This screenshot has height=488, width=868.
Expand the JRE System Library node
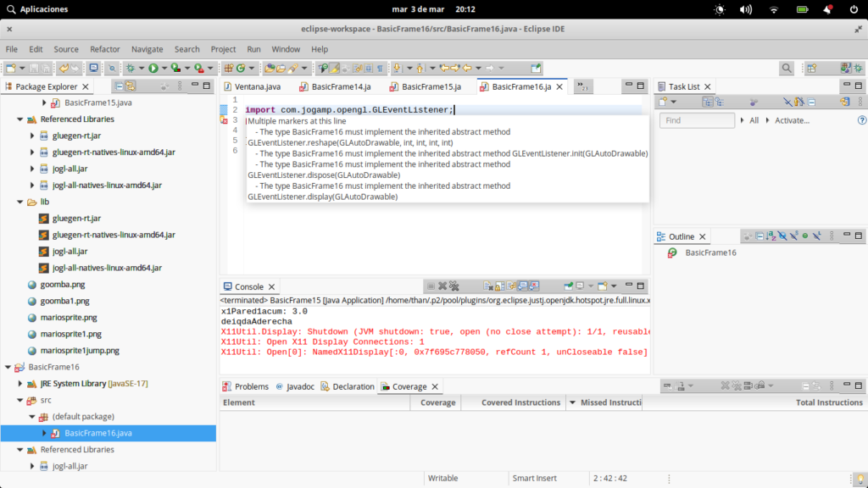tap(20, 384)
